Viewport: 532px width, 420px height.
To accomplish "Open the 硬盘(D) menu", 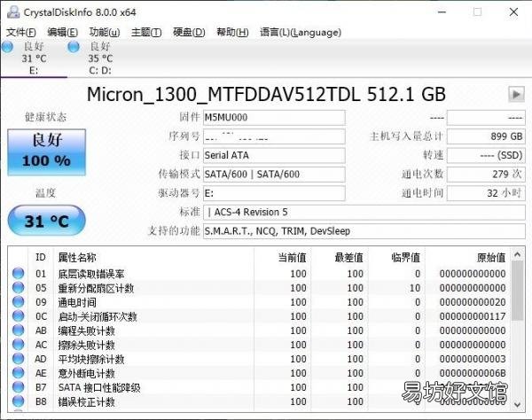I will 188,32.
